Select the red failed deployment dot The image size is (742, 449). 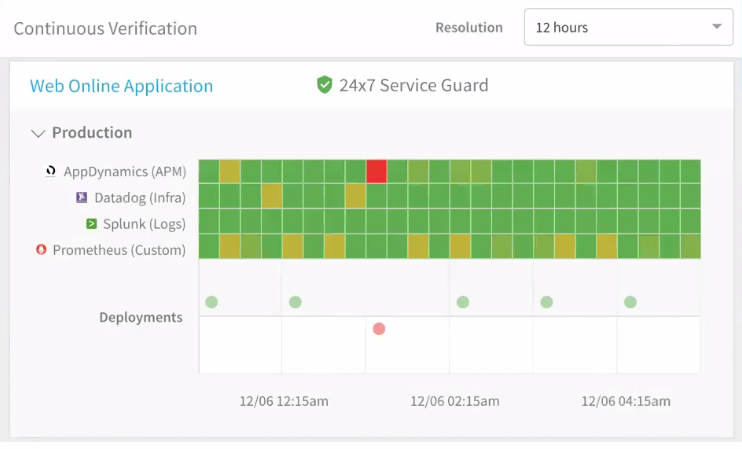379,328
